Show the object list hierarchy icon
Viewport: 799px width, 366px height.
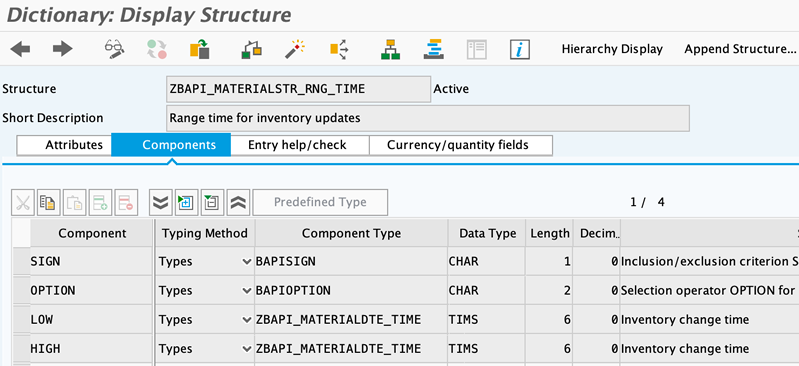coord(390,49)
